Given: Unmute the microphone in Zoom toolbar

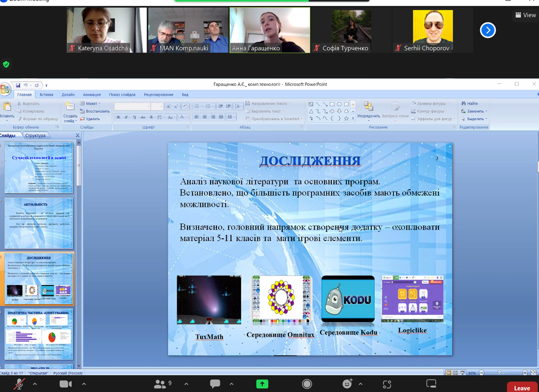Looking at the screenshot, I should pyautogui.click(x=19, y=384).
